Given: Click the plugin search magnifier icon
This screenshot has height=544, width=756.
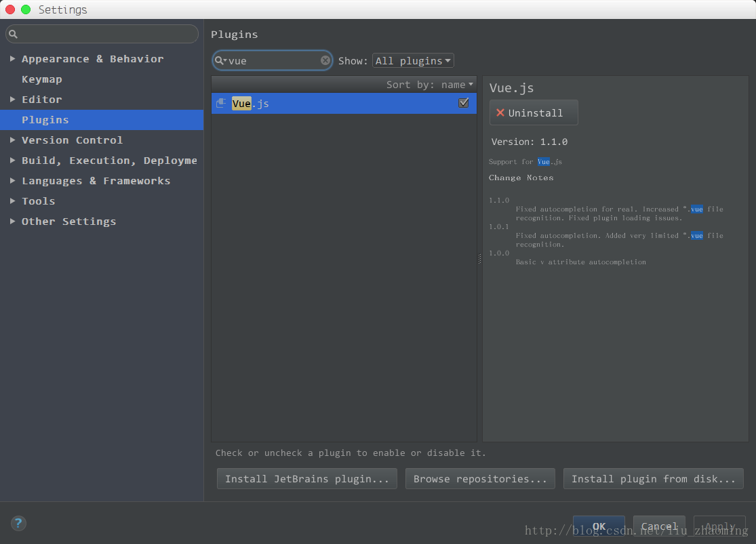Looking at the screenshot, I should pyautogui.click(x=220, y=61).
